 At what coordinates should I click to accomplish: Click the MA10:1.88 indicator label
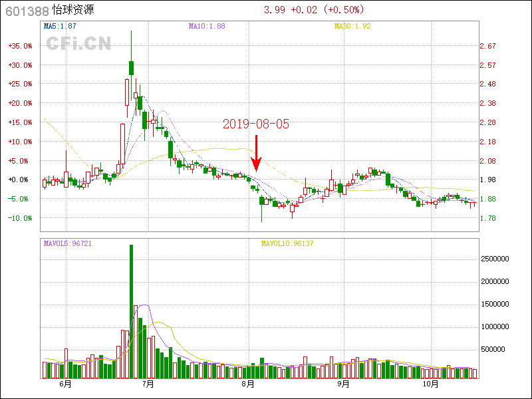207,26
